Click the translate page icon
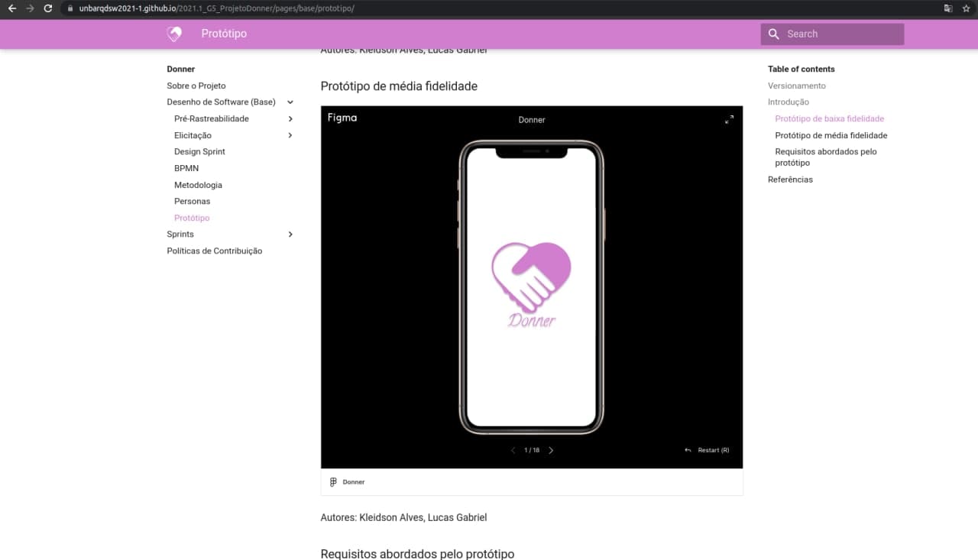Screen dimensions: 978x560 [x=948, y=8]
